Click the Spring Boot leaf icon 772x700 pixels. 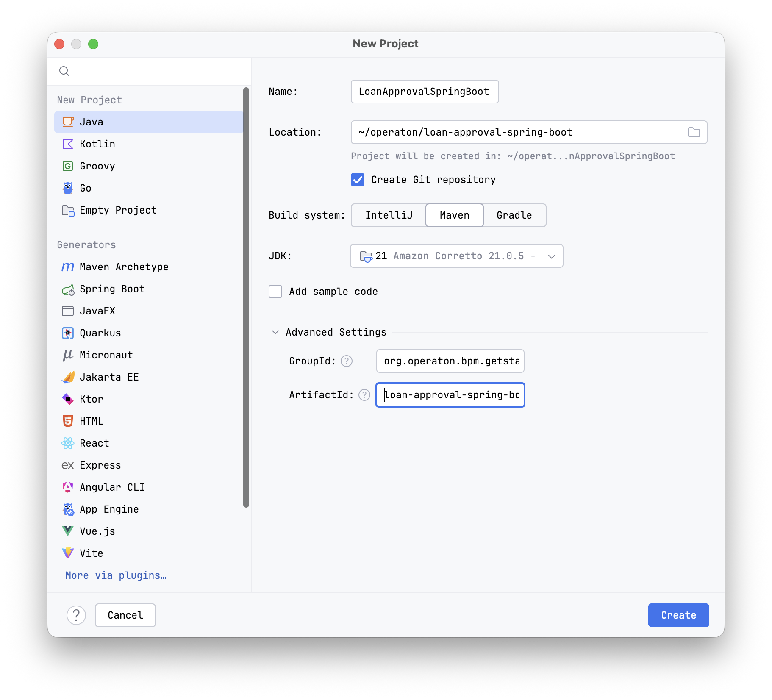(68, 289)
